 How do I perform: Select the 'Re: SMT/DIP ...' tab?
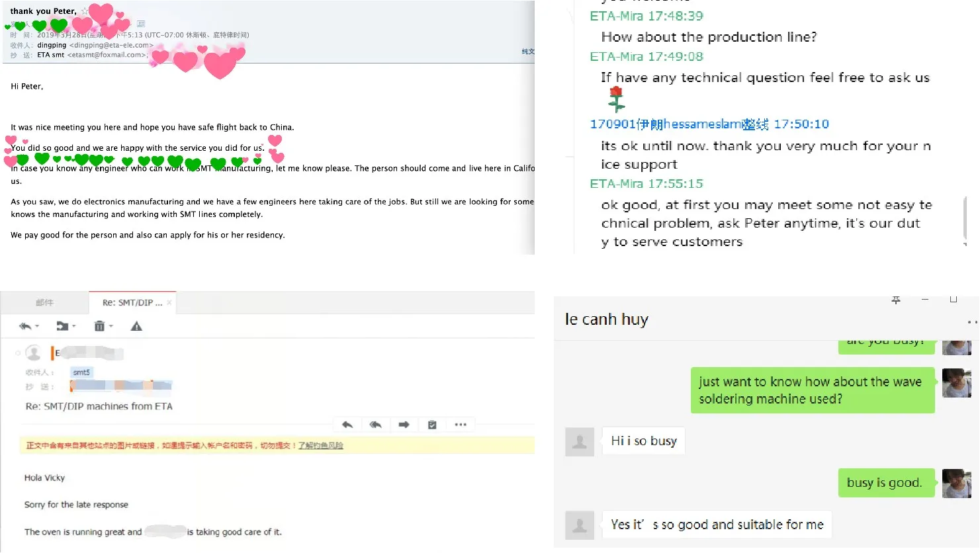tap(132, 302)
